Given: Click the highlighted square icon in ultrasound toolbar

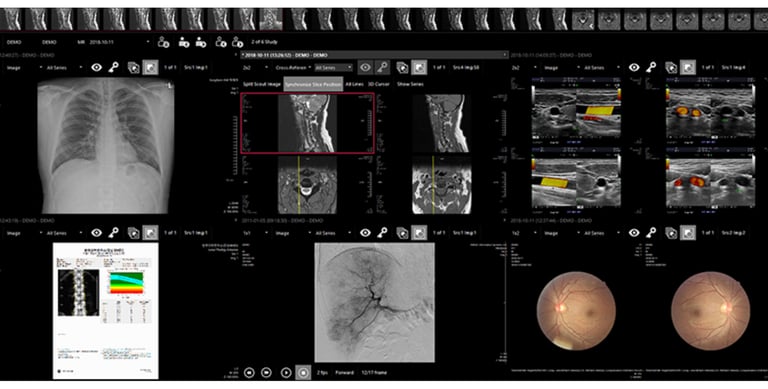Looking at the screenshot, I should (688, 67).
